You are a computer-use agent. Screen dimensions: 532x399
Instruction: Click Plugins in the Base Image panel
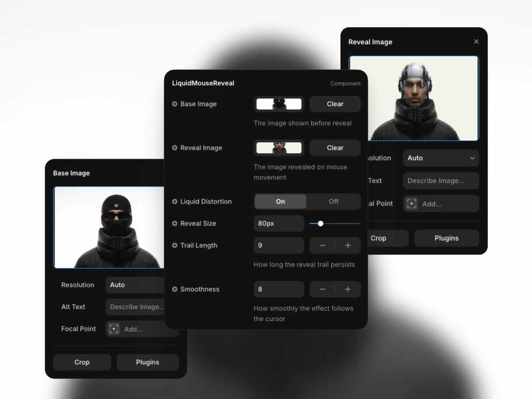click(x=148, y=362)
